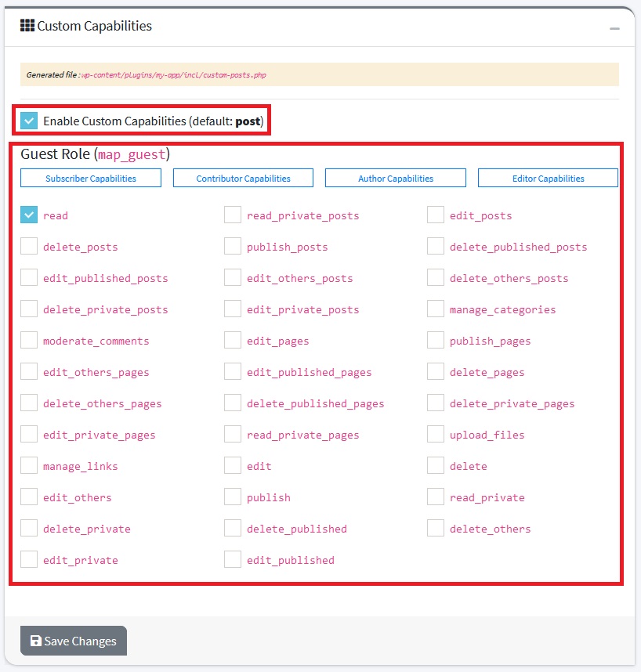
Task: Check the delete_others_pages checkbox
Action: 29,403
